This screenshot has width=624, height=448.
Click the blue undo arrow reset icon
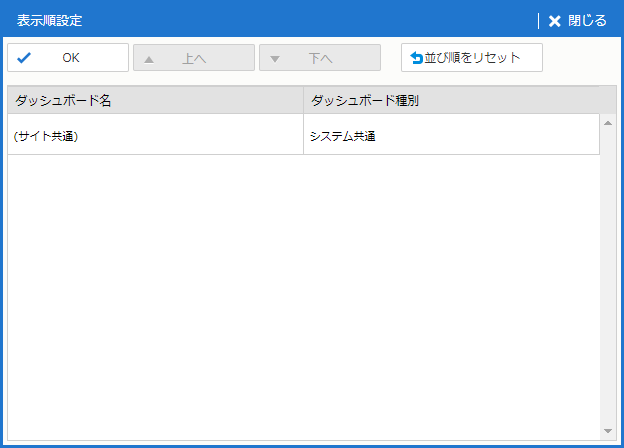point(416,58)
